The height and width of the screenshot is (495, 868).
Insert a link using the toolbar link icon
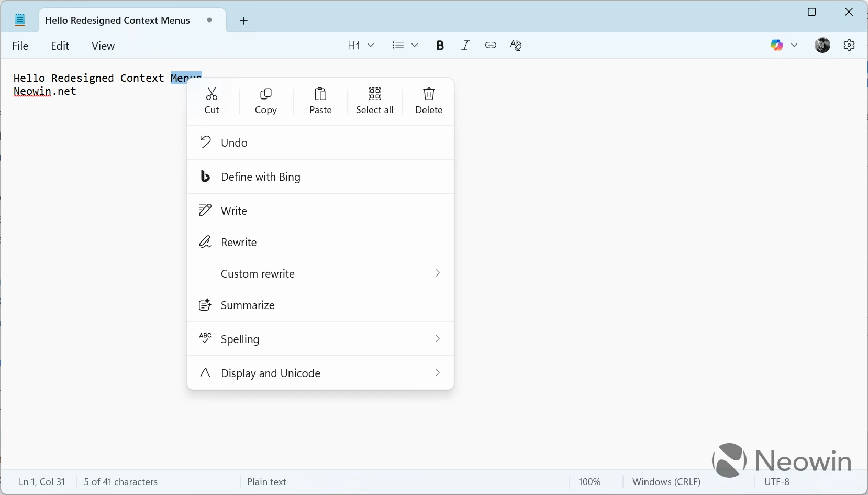pyautogui.click(x=491, y=46)
